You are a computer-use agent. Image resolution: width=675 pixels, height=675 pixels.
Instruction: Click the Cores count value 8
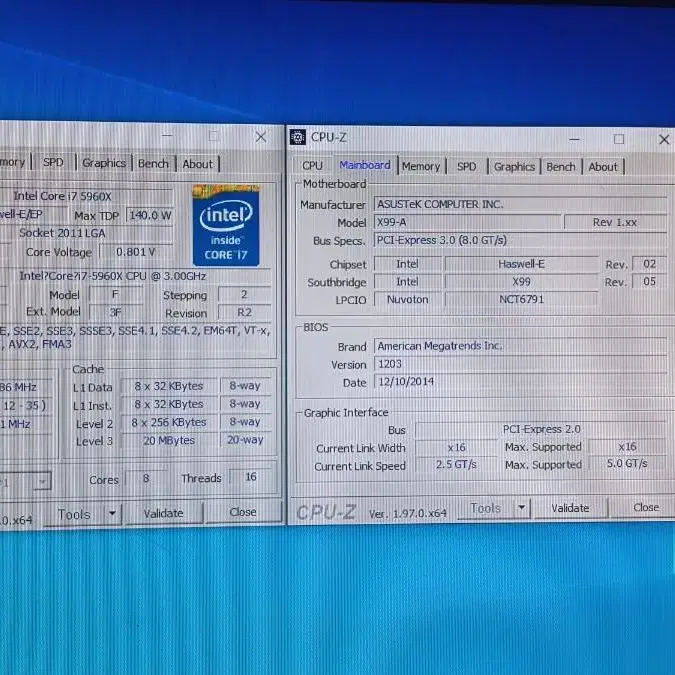[x=146, y=478]
